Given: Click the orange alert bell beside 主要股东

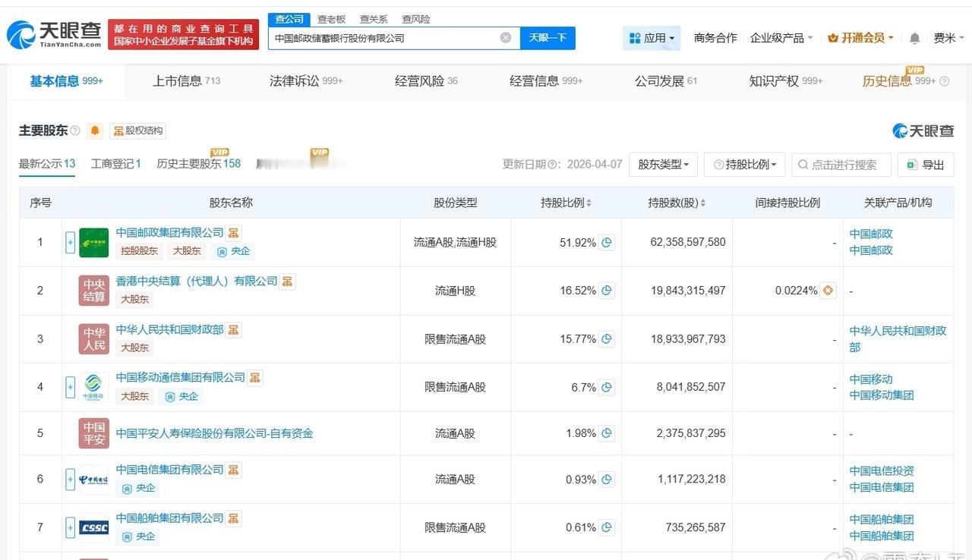Looking at the screenshot, I should point(95,131).
